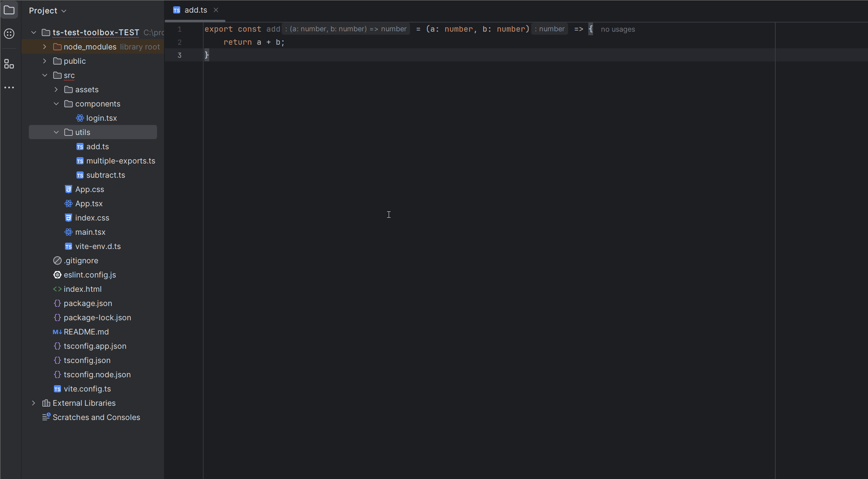Click the Markdown icon beside README.md
This screenshot has width=868, height=479.
(x=57, y=332)
